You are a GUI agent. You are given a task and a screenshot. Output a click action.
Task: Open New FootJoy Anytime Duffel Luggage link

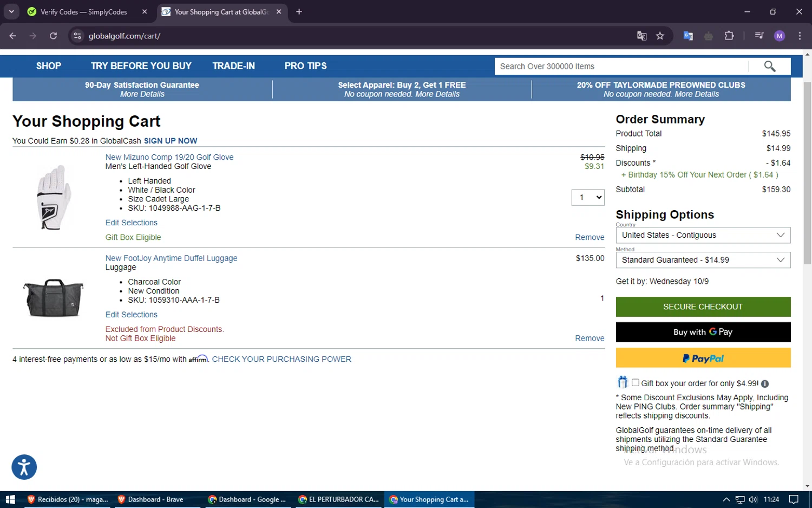(x=172, y=258)
